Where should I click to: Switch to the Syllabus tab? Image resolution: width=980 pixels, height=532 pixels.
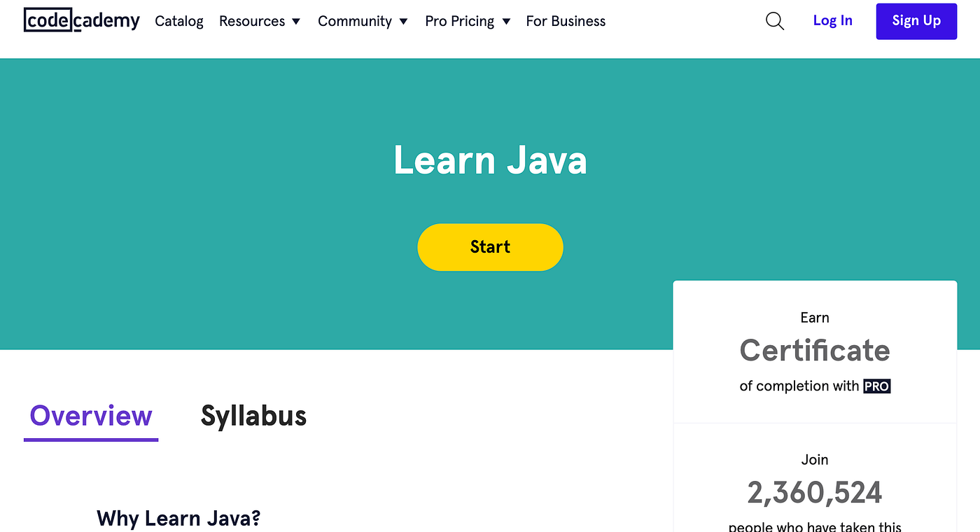pos(253,416)
